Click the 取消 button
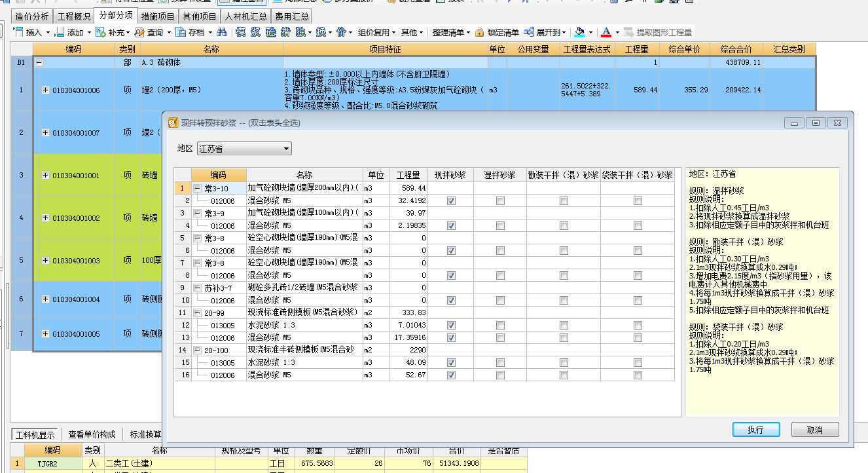 [815, 430]
